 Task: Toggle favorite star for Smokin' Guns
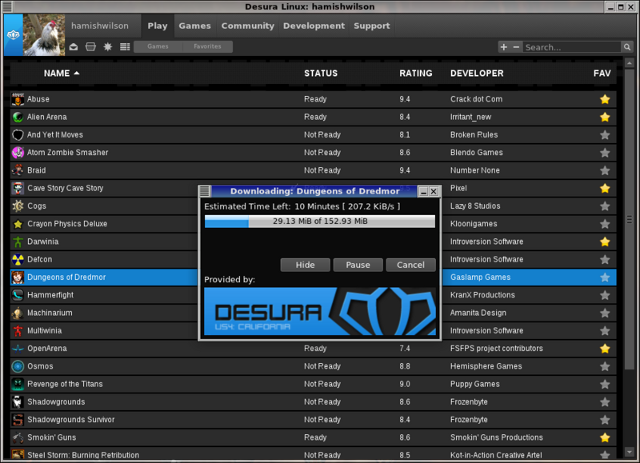click(x=605, y=438)
